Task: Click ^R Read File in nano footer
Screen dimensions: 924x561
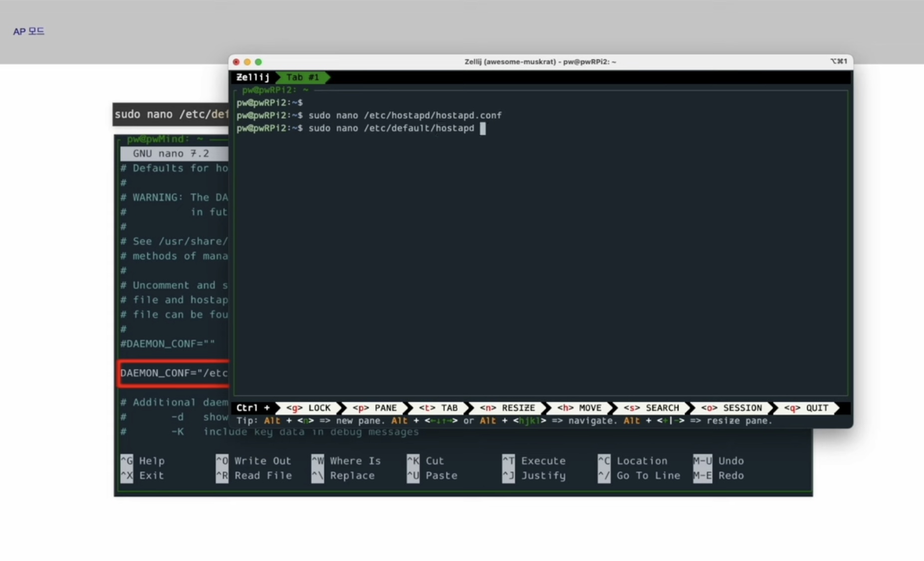Action: click(253, 476)
